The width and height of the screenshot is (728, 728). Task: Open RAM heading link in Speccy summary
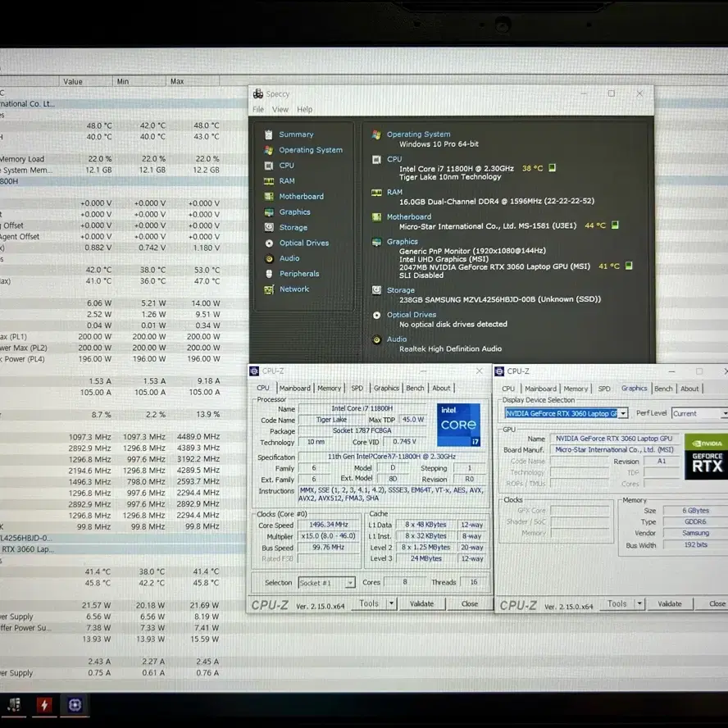click(394, 192)
